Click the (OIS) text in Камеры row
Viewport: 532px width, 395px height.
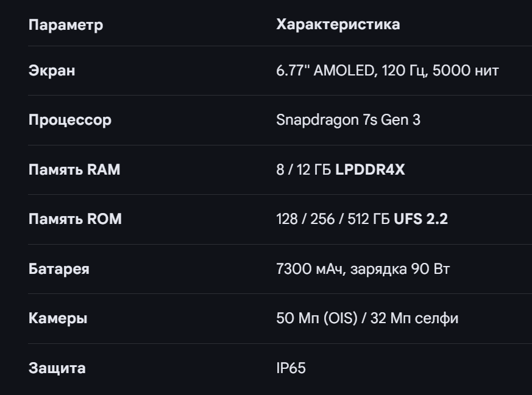pyautogui.click(x=340, y=318)
